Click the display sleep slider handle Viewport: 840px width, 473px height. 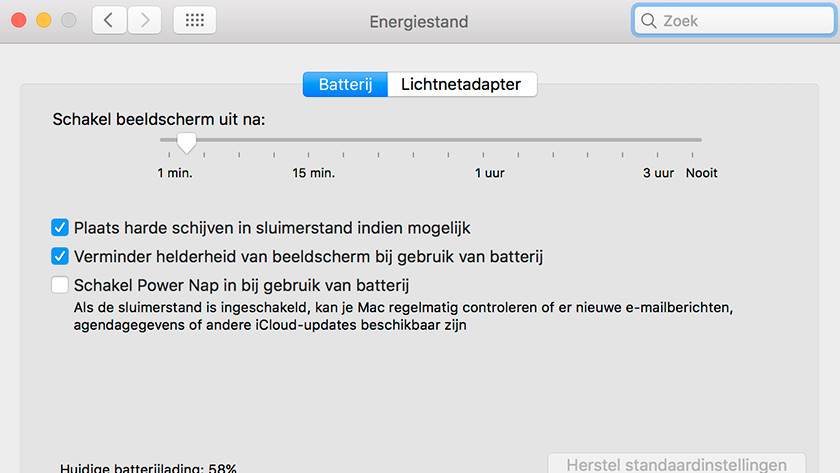coord(186,144)
